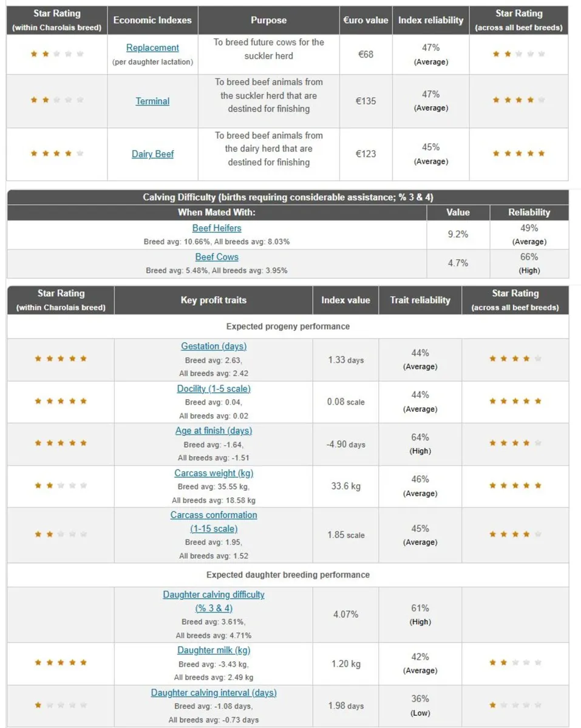Open the Carcass weight (kg) link
The width and height of the screenshot is (581, 728).
click(214, 473)
